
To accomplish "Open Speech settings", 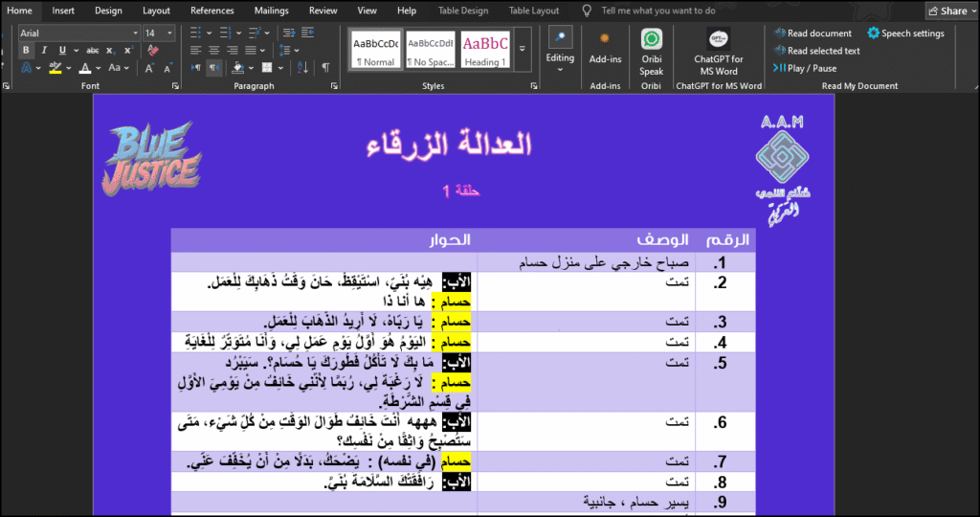I will [905, 34].
